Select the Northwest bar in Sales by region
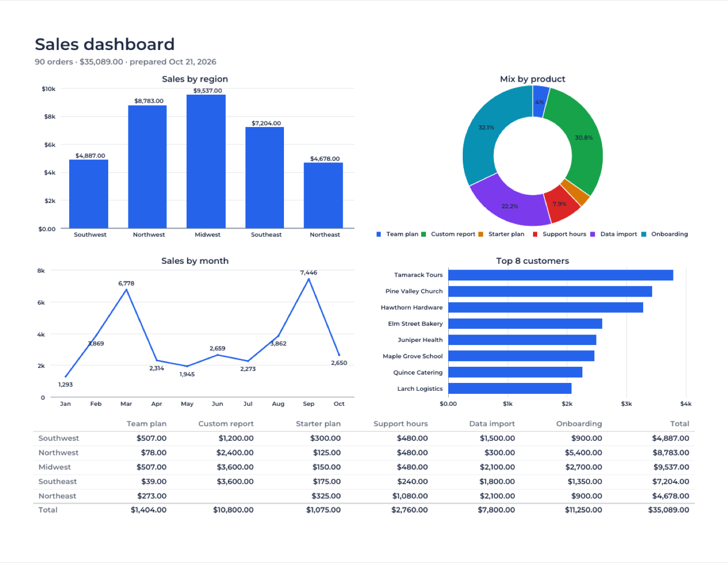 pyautogui.click(x=148, y=167)
